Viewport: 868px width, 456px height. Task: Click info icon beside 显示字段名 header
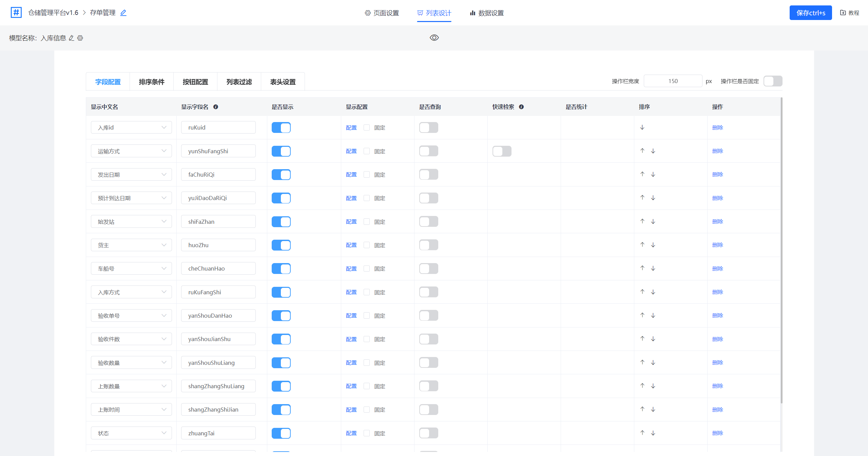point(216,107)
